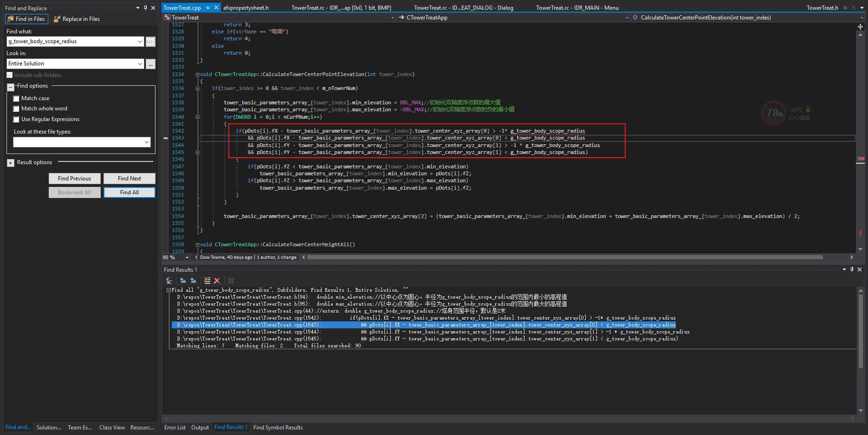Collapse CalculateTowerCenterHeightAll function outline
This screenshot has width=868, height=435.
(x=197, y=244)
